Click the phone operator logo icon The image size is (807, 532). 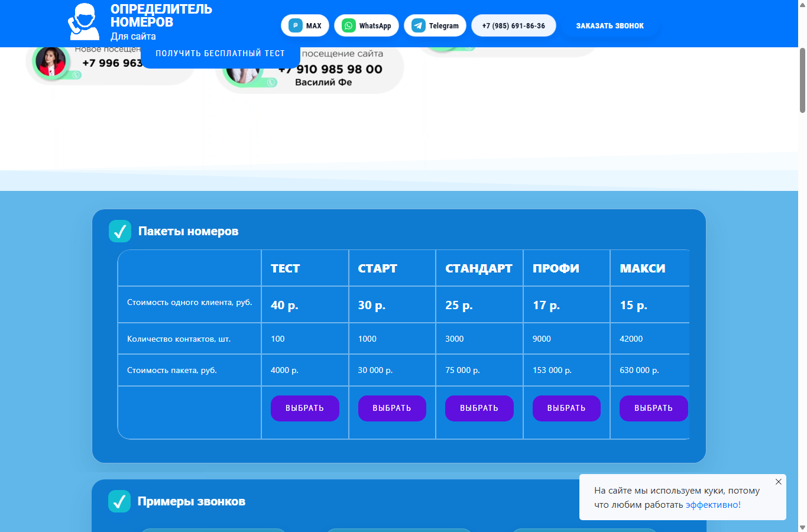[x=83, y=22]
